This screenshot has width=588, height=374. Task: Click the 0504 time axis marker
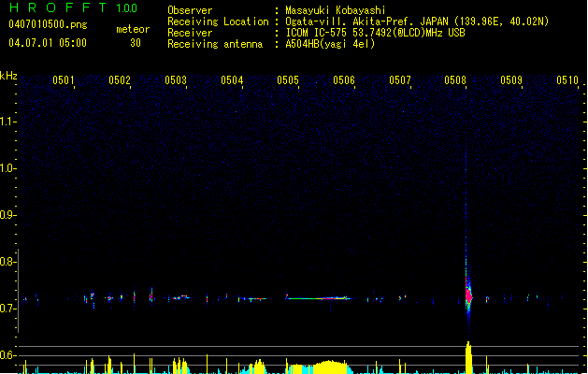pyautogui.click(x=232, y=80)
